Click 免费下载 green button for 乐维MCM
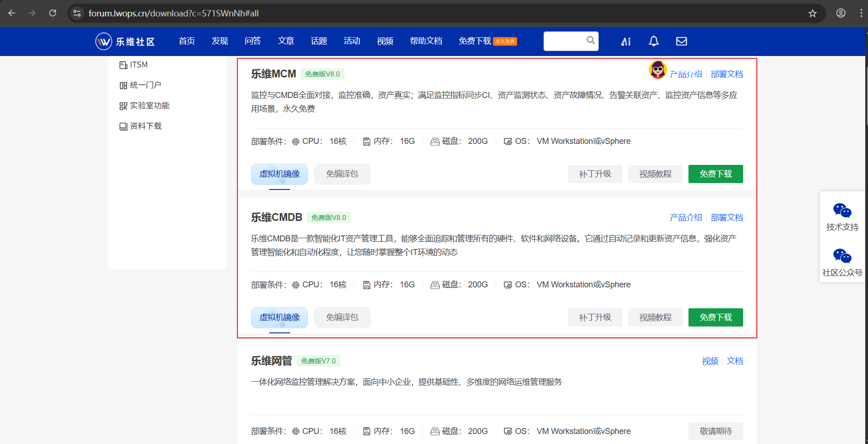The width and height of the screenshot is (868, 444). click(x=716, y=174)
